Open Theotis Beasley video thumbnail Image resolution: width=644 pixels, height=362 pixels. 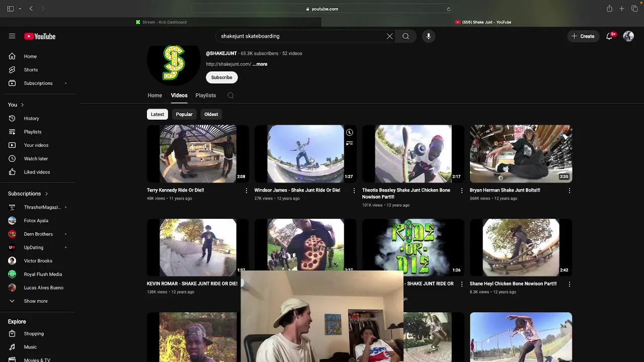coord(413,154)
